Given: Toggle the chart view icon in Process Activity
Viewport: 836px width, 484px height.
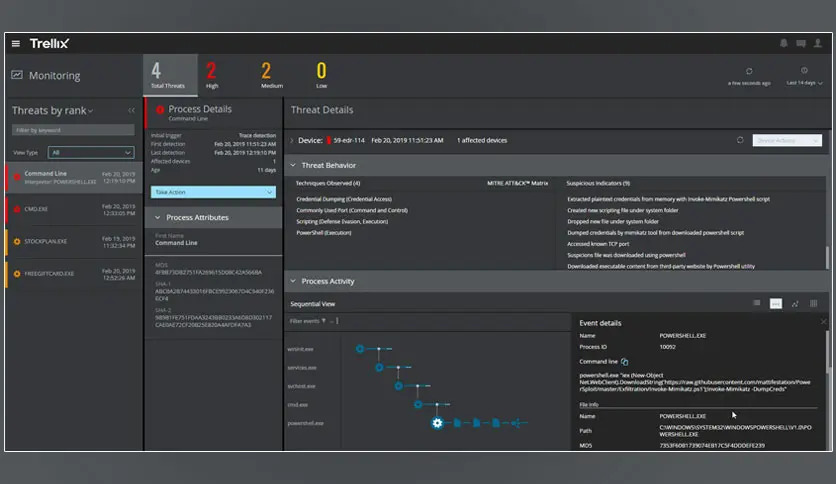Looking at the screenshot, I should [795, 303].
